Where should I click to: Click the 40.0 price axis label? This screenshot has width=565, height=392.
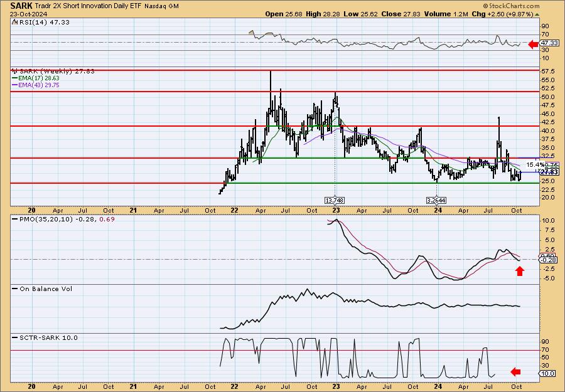click(547, 130)
